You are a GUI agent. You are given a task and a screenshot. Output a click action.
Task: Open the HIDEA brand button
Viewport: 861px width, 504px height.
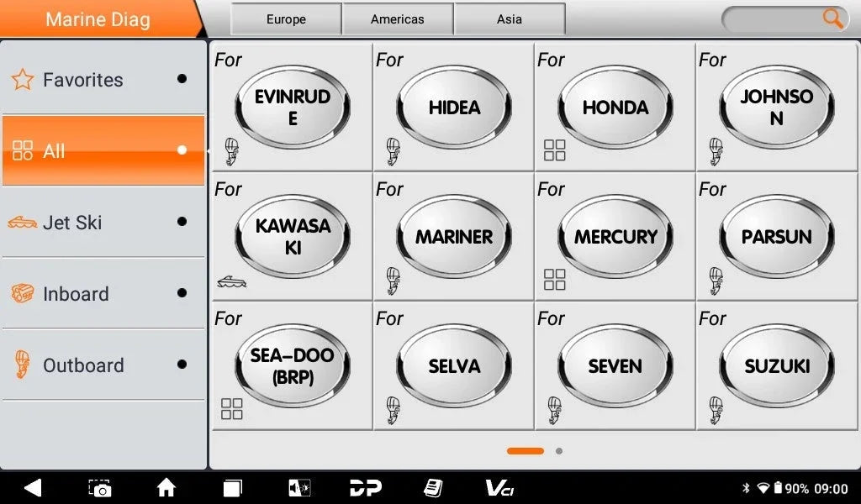(453, 108)
